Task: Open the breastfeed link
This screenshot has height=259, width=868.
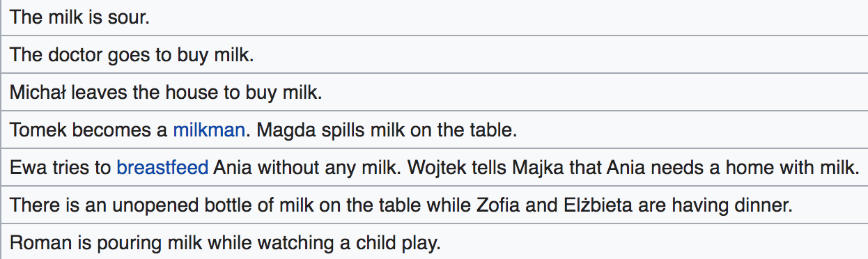Action: [x=162, y=168]
